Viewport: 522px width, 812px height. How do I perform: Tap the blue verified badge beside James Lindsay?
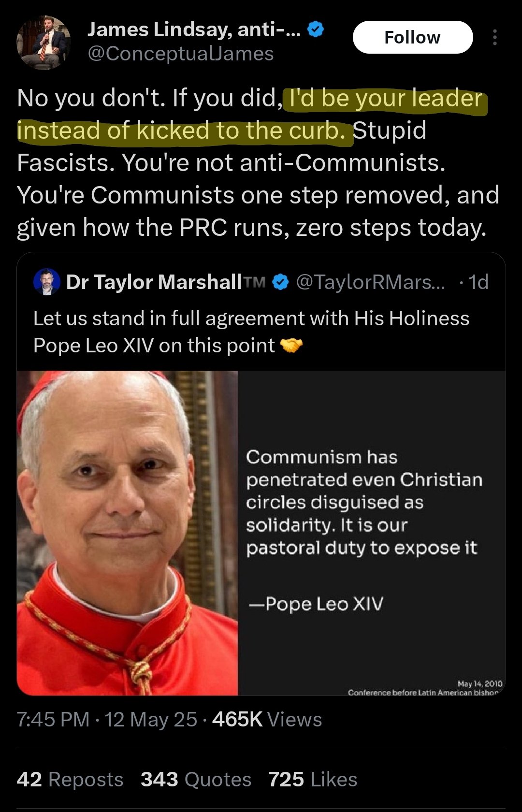[316, 30]
